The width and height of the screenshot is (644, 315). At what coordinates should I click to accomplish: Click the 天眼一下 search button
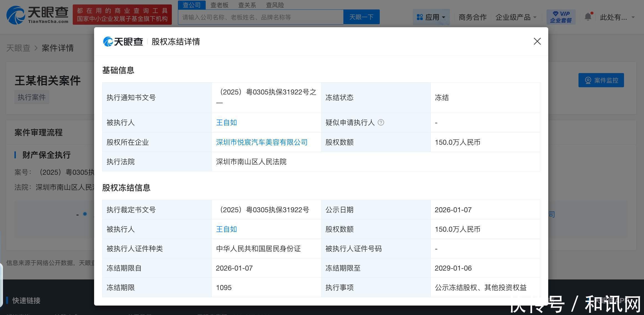(361, 17)
